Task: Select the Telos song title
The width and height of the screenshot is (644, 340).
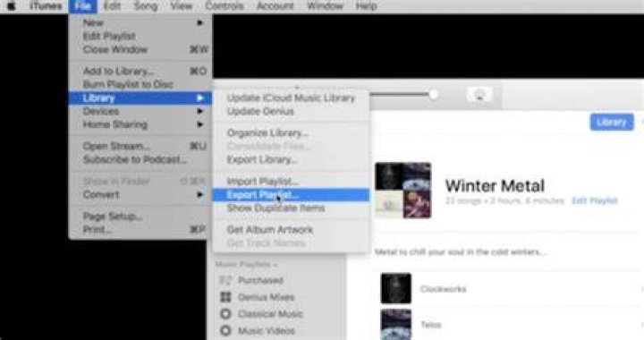Action: click(431, 325)
